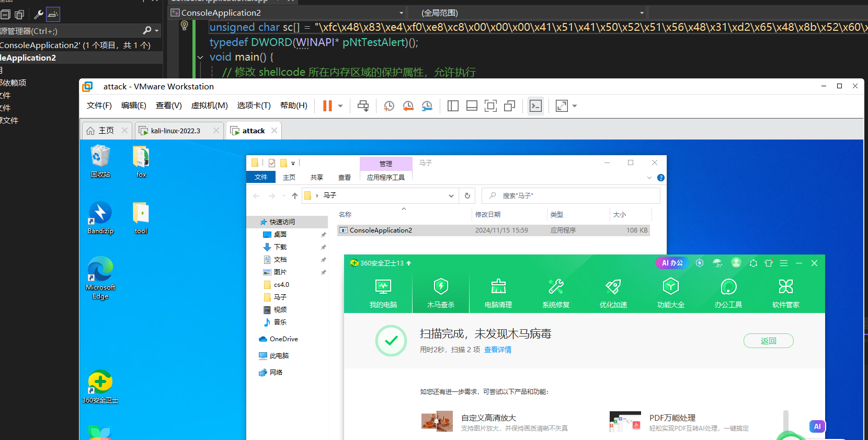The height and width of the screenshot is (440, 868).
Task: Open VMware 文件(F) menu
Action: [99, 106]
